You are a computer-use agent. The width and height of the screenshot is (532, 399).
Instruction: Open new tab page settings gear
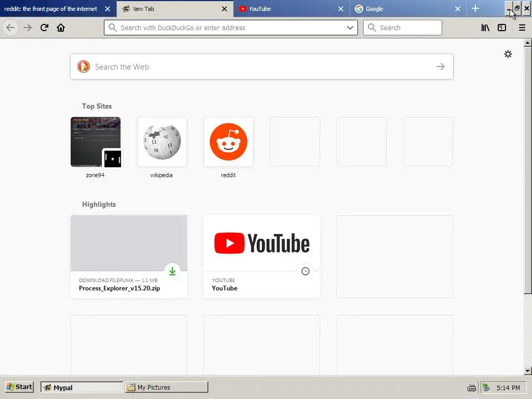[x=508, y=54]
